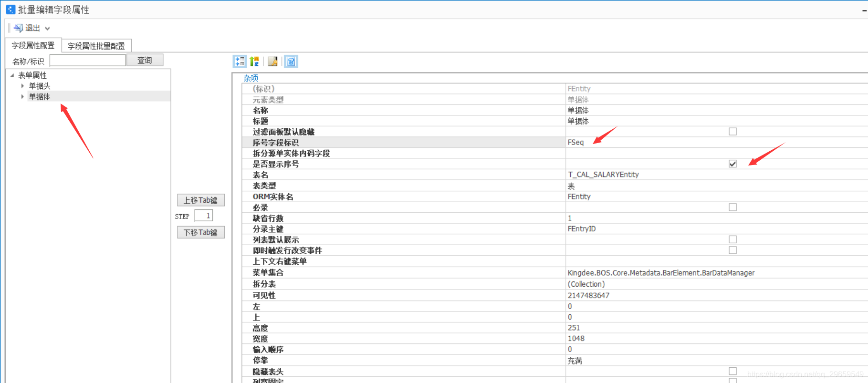Click the 可见性 value 2147483647
The height and width of the screenshot is (383, 868).
point(588,295)
